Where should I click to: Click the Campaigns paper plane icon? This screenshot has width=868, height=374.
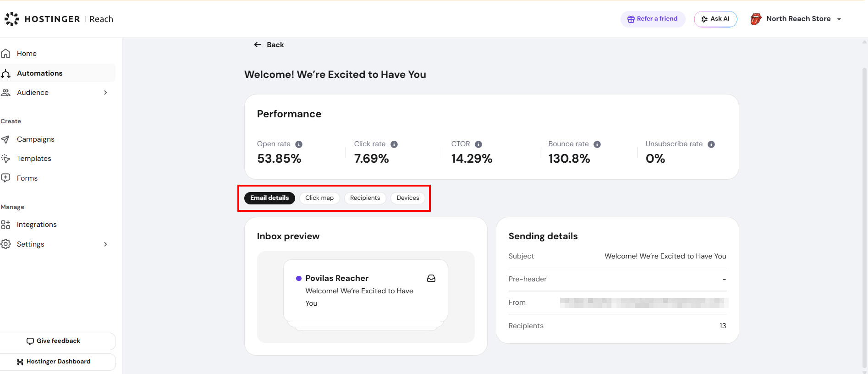click(5, 139)
